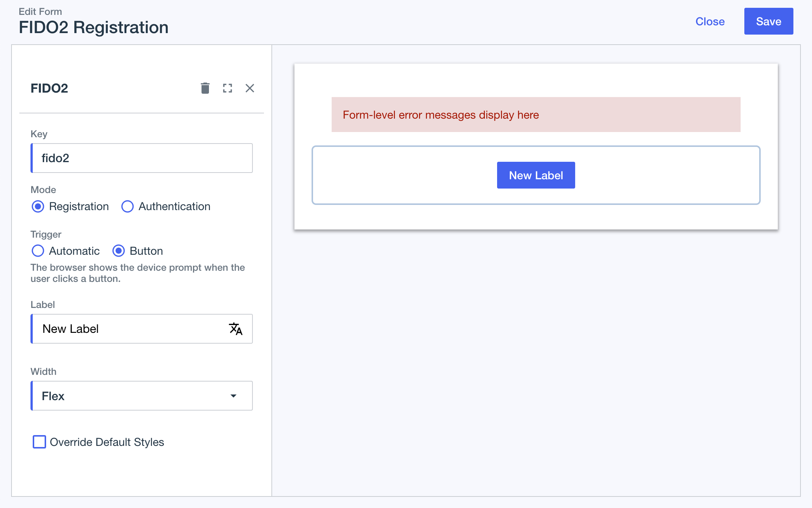Collapse the Flex width selector
The height and width of the screenshot is (508, 812).
click(233, 396)
